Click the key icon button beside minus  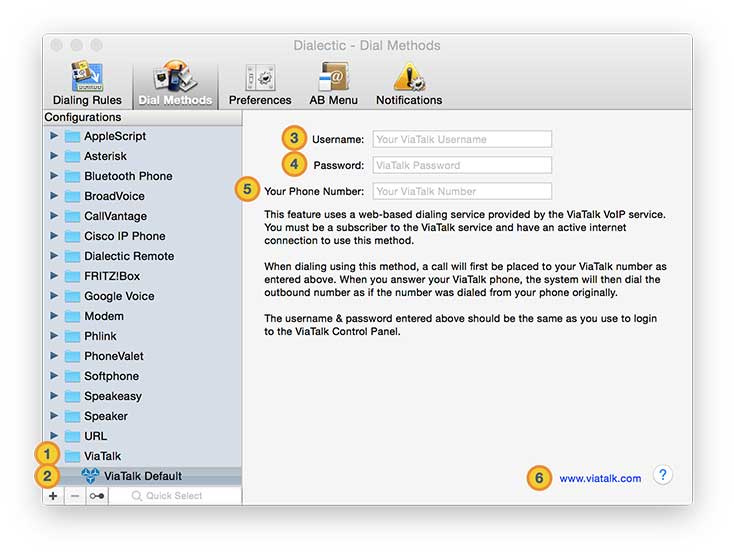click(x=97, y=496)
